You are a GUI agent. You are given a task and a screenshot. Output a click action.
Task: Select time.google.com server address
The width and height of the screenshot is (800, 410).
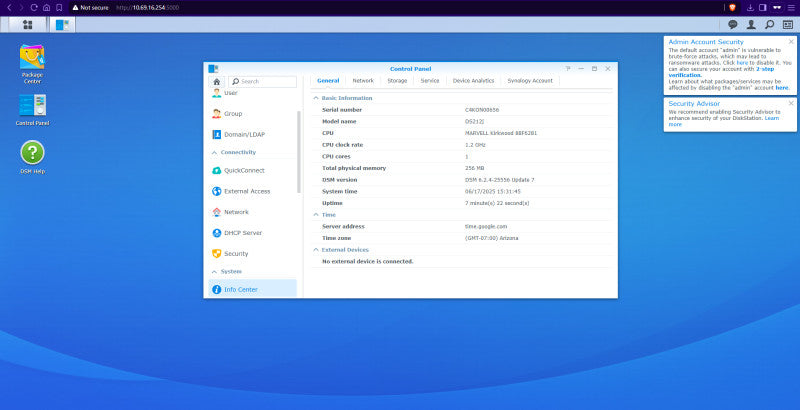pos(486,226)
